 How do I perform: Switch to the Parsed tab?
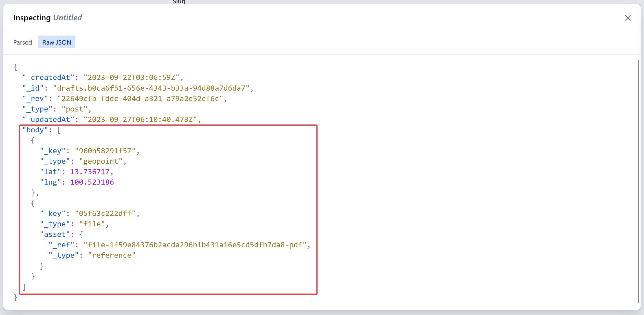tap(23, 42)
